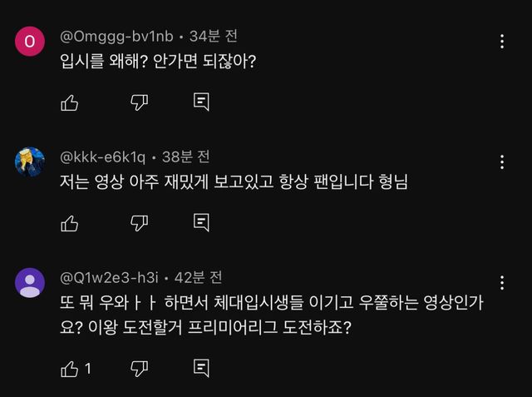Visit the @kkk-e6k1q channel link
The width and height of the screenshot is (532, 397).
103,156
